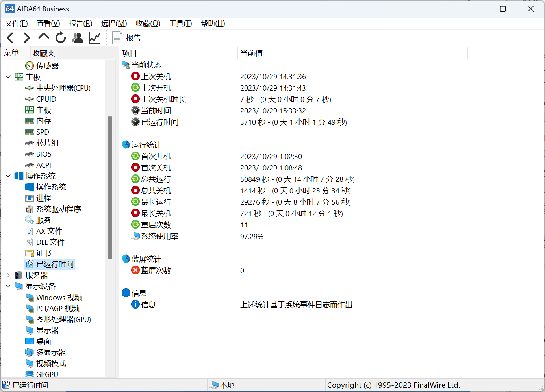Refresh the view with the circular arrow icon
Viewport: 545px width, 392px height.
pyautogui.click(x=61, y=38)
